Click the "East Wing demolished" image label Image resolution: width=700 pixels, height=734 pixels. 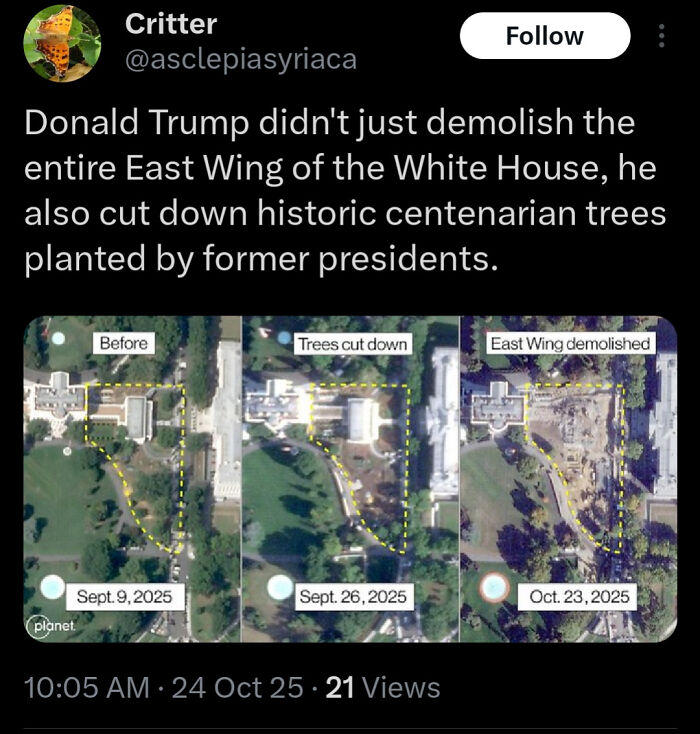(570, 343)
